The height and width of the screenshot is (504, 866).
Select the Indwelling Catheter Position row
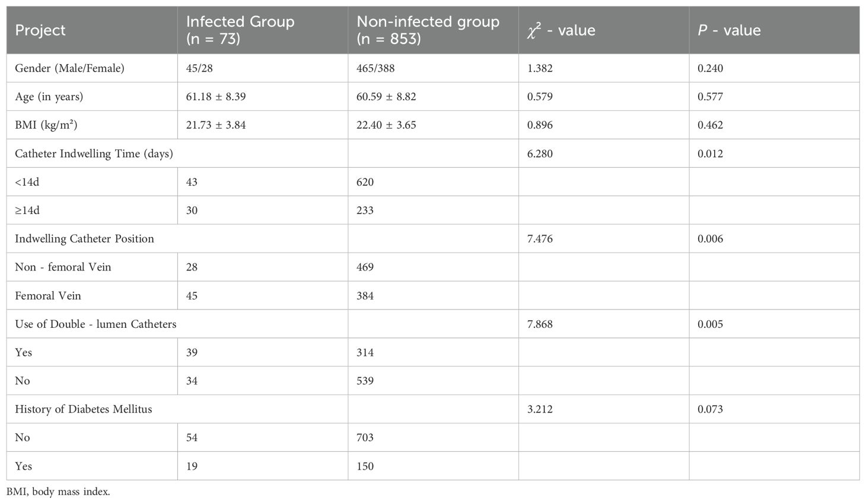click(433, 239)
